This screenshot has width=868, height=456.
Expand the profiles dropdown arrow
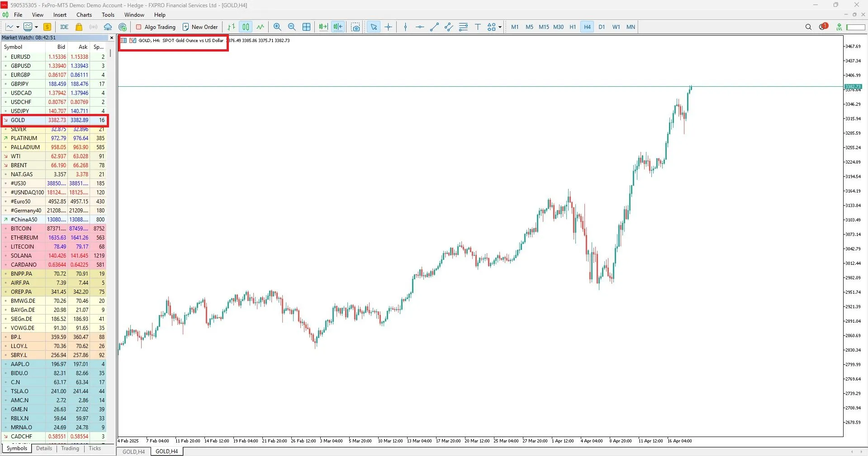(x=37, y=27)
